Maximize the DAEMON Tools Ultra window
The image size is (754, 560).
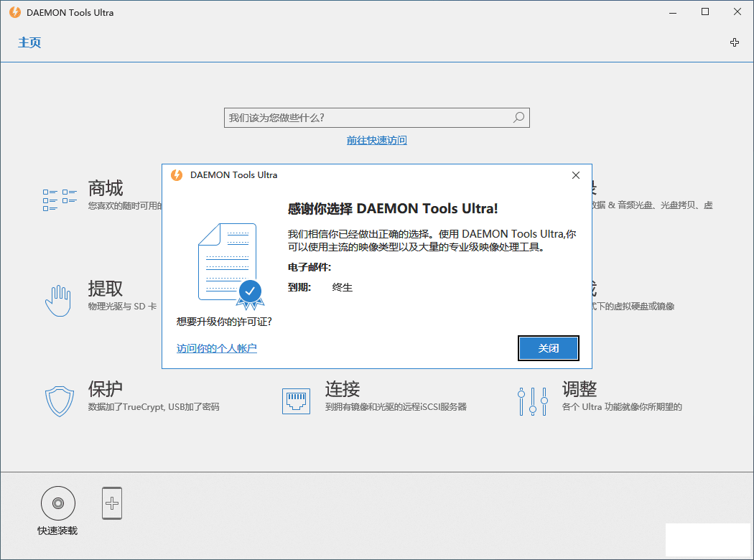click(705, 12)
